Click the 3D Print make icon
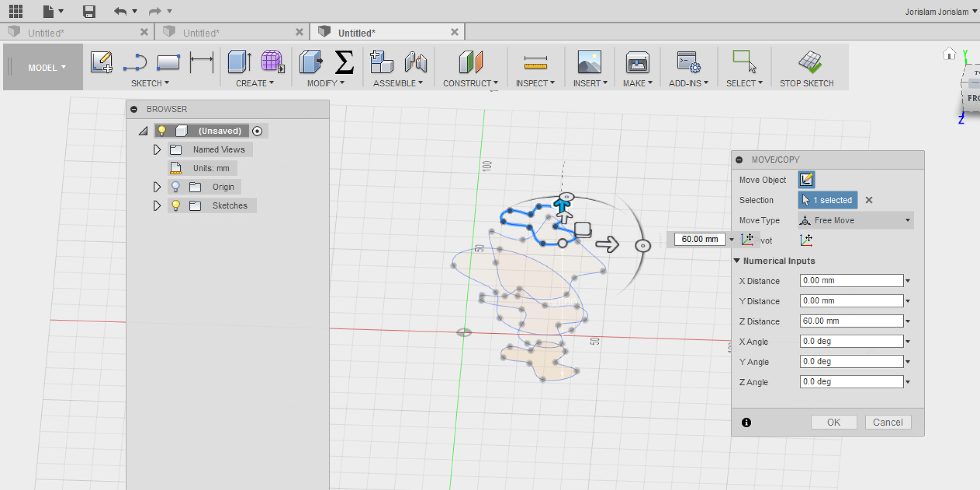This screenshot has height=490, width=980. point(637,63)
